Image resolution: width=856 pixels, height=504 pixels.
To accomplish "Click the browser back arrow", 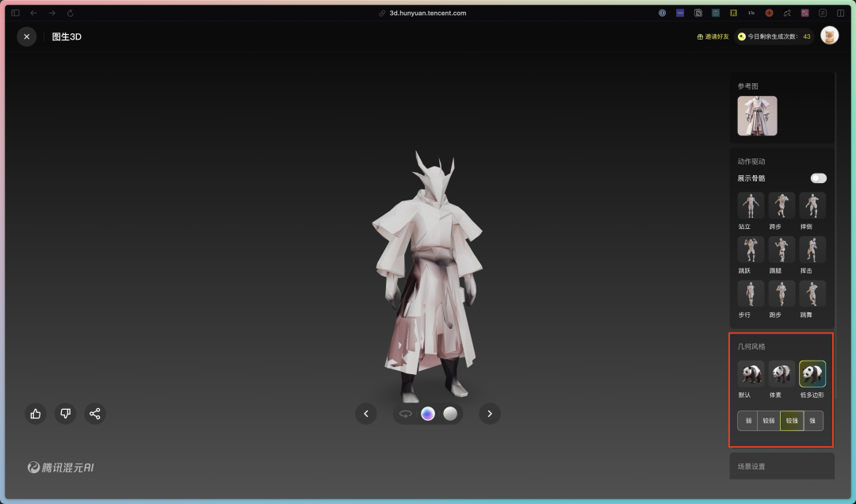I will point(34,13).
